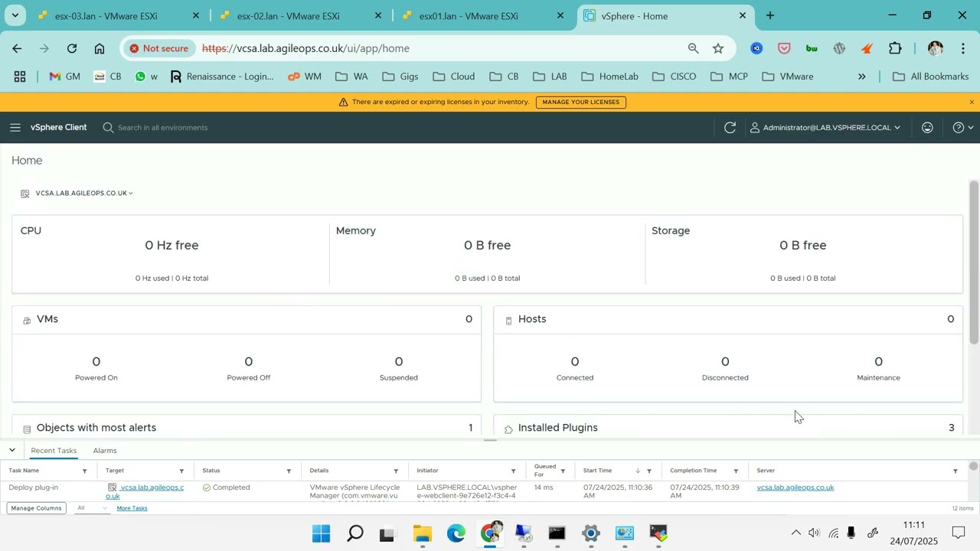Open the help question mark menu
Viewport: 980px width, 551px height.
[962, 128]
